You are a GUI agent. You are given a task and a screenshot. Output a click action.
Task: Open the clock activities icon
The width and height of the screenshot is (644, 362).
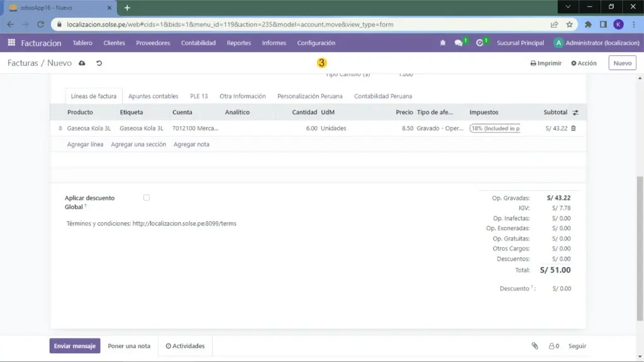[480, 43]
